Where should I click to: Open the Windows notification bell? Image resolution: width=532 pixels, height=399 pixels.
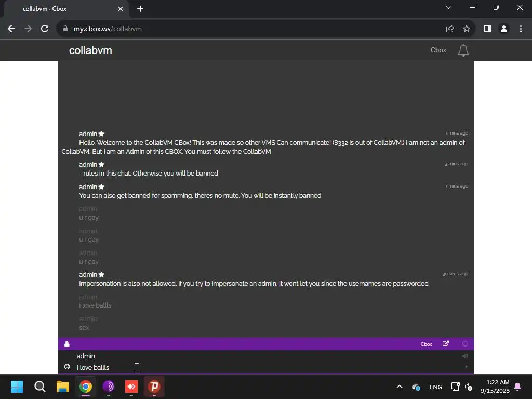pos(518,387)
